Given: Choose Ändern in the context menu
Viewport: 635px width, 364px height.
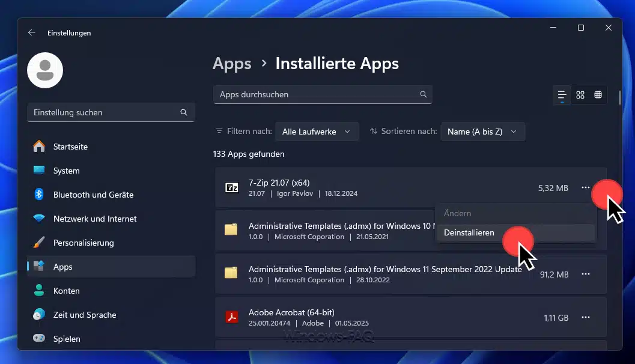Looking at the screenshot, I should [x=458, y=213].
